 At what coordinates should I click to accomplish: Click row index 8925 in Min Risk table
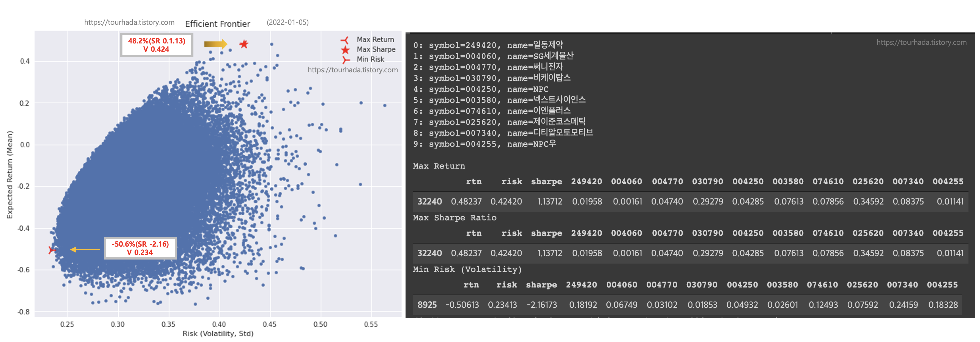click(x=427, y=305)
